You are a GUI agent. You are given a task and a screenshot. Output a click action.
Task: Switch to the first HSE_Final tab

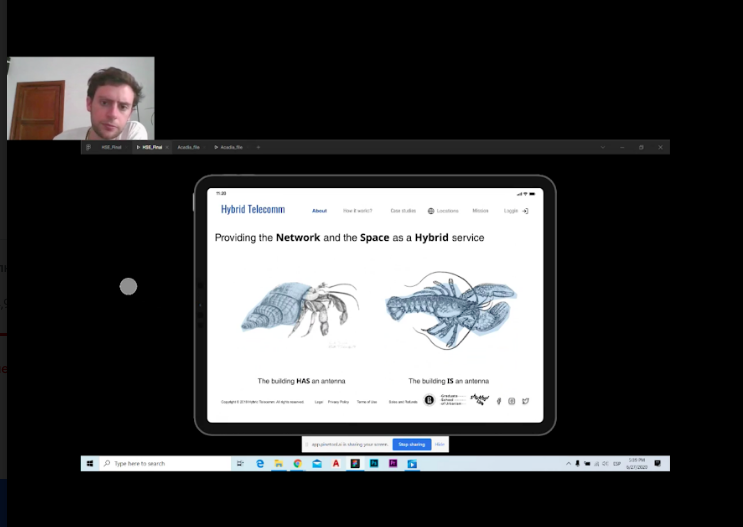click(111, 147)
